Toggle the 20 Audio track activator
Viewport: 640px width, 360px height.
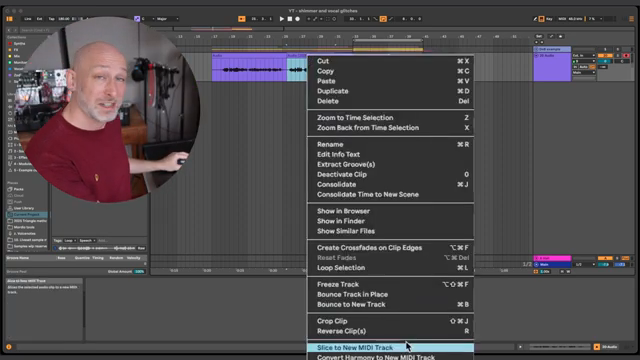point(605,56)
